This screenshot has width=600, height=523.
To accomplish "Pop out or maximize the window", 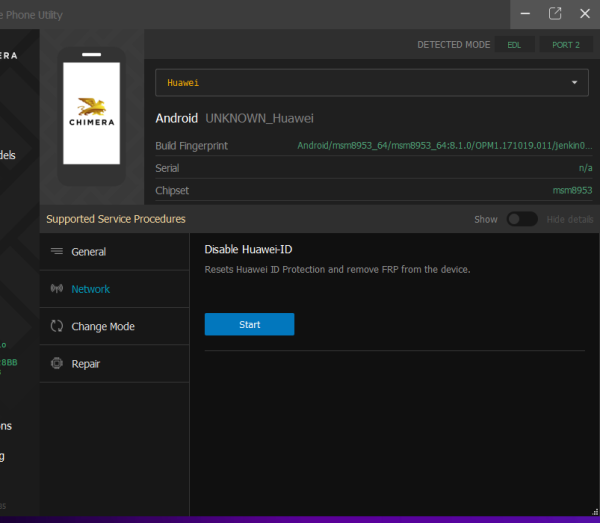I will tap(555, 14).
